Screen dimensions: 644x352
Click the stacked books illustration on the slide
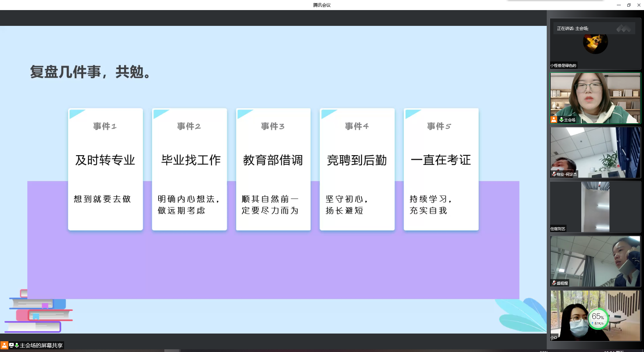tap(39, 311)
